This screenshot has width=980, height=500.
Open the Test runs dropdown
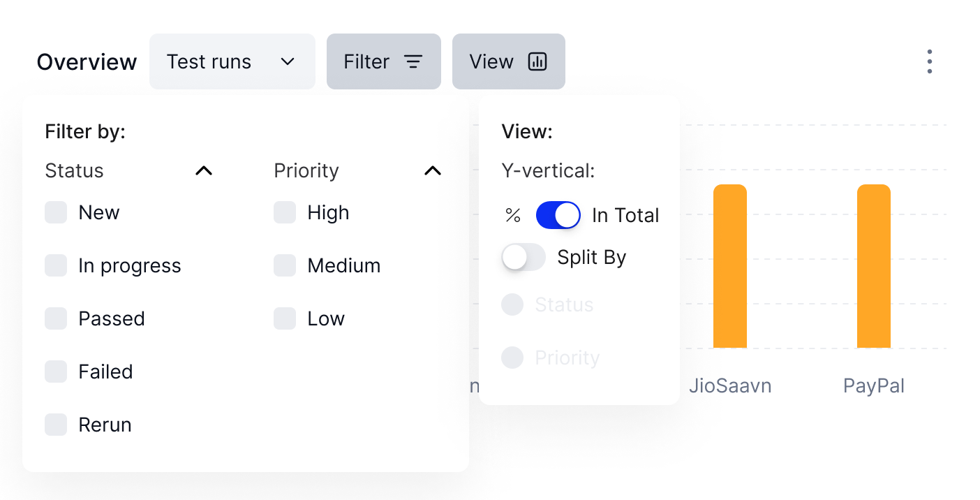click(x=232, y=61)
